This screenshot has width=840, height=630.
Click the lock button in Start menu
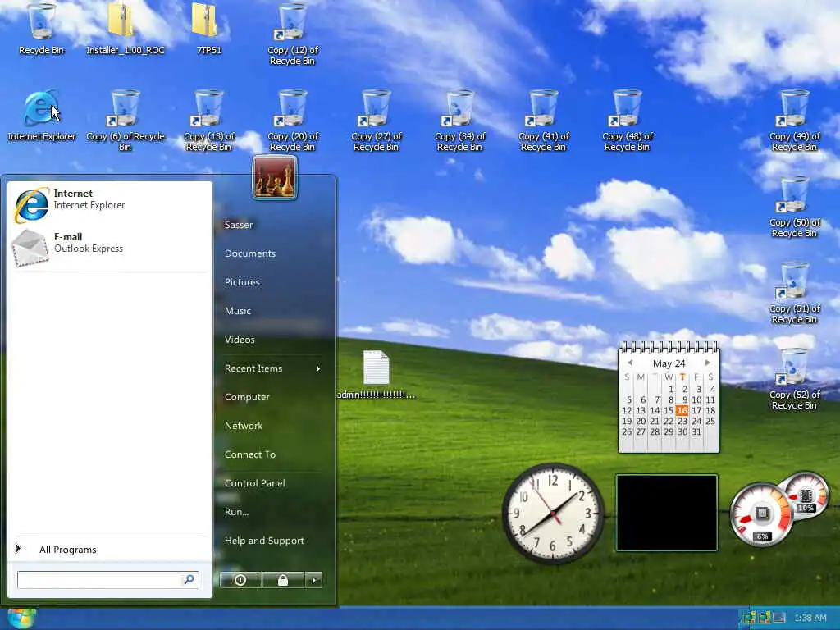[283, 580]
